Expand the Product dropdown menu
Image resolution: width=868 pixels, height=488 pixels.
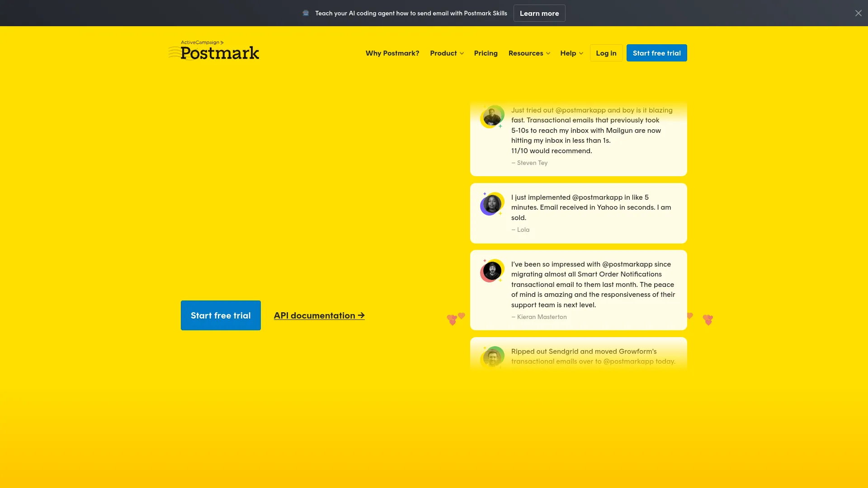coord(447,53)
